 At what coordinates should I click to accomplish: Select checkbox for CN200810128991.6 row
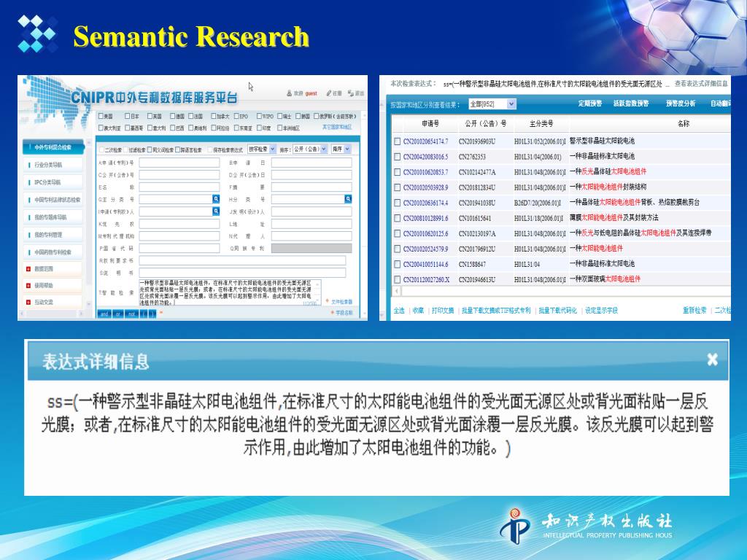point(398,218)
